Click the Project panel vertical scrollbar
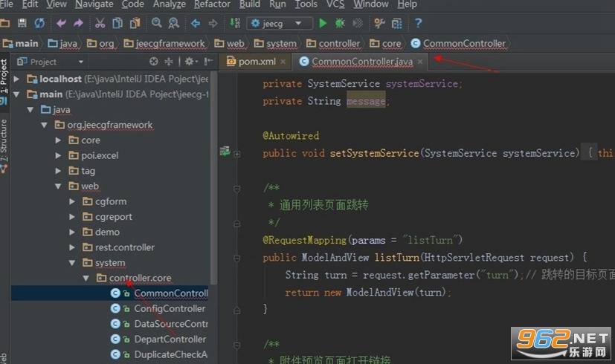The width and height of the screenshot is (615, 364). [x=213, y=178]
